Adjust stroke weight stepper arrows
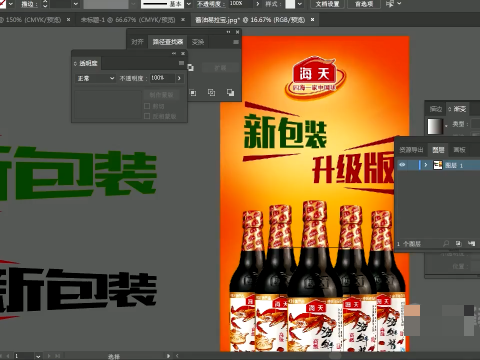This screenshot has height=360, width=480. point(45,4)
